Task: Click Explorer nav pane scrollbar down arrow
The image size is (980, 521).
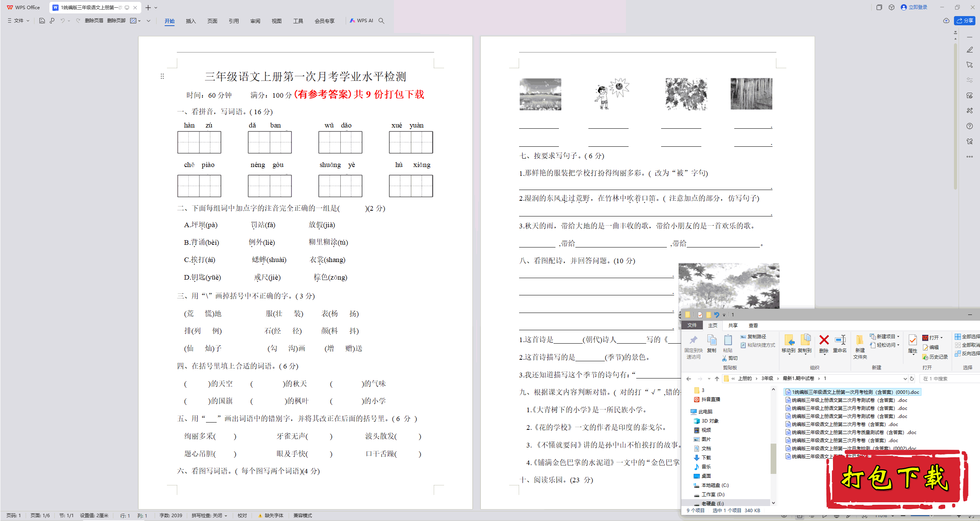Action: point(773,503)
